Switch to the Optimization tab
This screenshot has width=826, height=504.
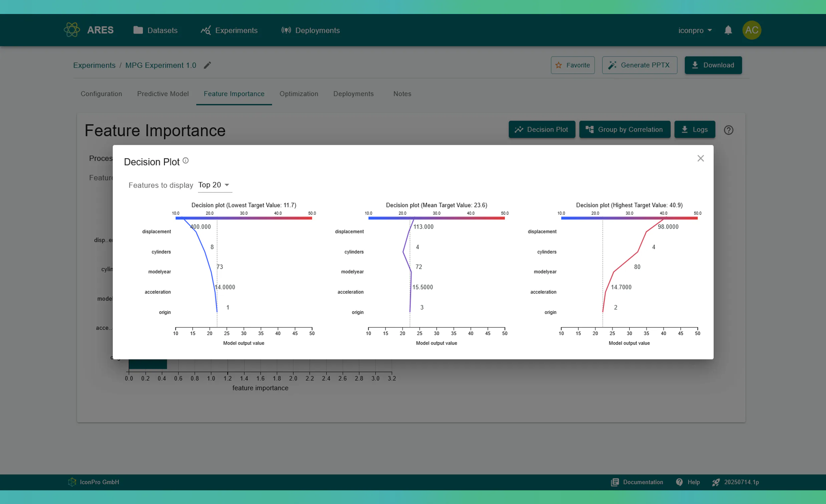point(299,94)
